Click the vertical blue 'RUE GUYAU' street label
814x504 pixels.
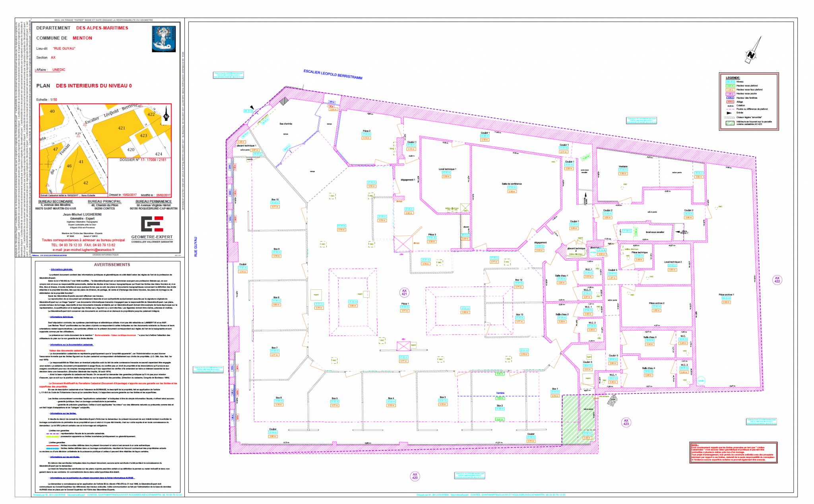196,246
